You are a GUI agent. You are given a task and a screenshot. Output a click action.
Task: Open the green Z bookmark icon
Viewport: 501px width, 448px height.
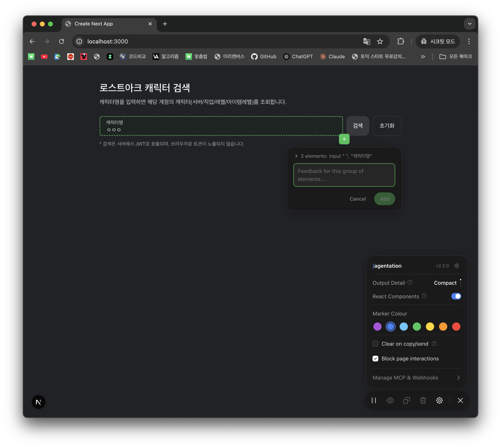pyautogui.click(x=110, y=57)
